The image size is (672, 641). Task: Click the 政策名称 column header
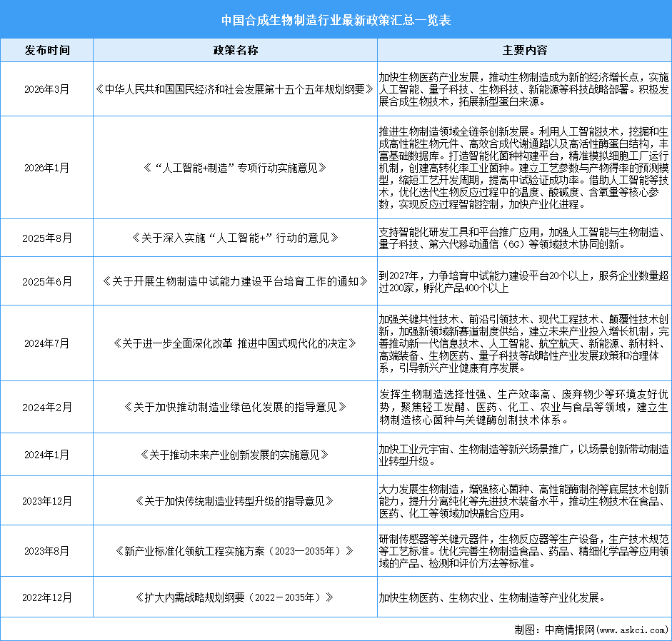(235, 50)
